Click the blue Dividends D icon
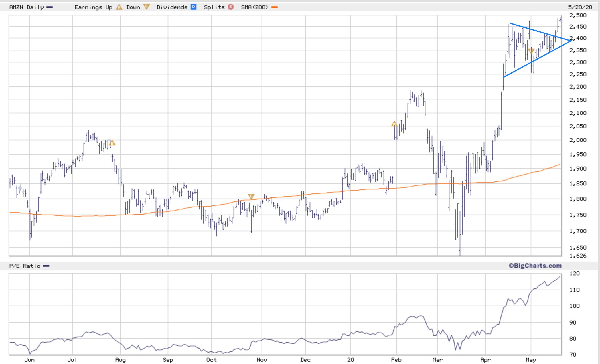 pyautogui.click(x=194, y=7)
